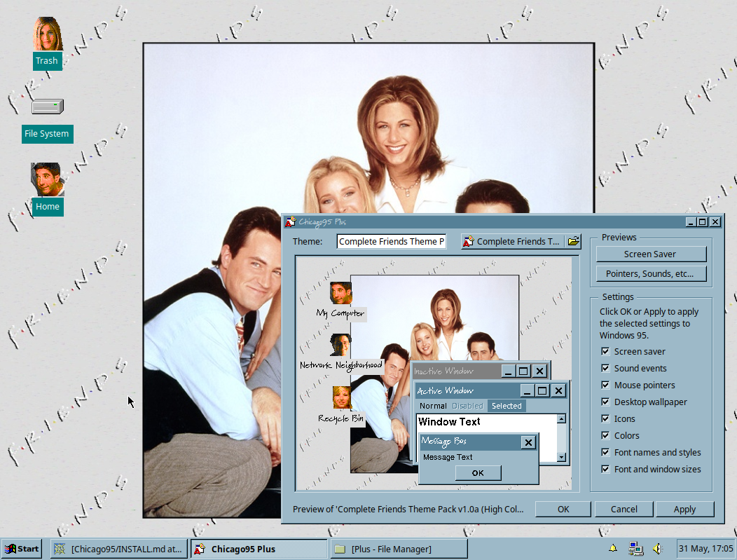Screen dimensions: 737x560
Task: Preview the Screen Saver
Action: [x=651, y=254]
